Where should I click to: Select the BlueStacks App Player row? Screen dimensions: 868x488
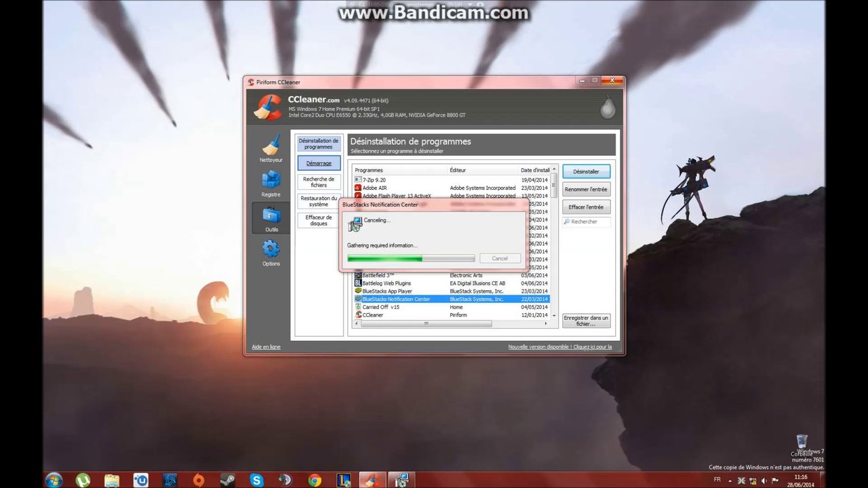(x=452, y=291)
